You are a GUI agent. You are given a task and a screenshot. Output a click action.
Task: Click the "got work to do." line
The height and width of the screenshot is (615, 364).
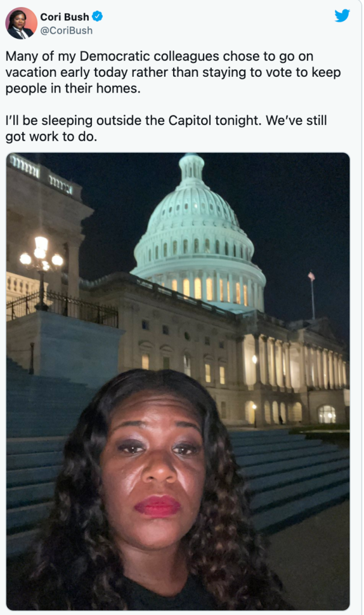51,136
